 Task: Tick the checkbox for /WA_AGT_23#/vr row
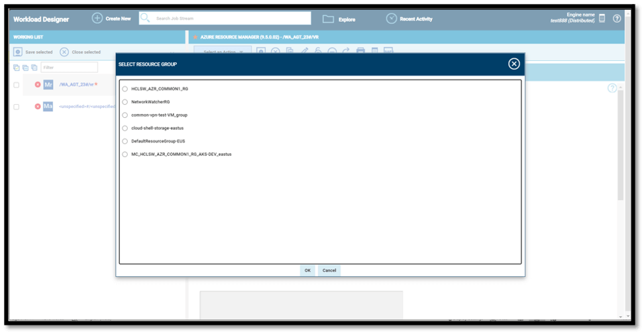[17, 85]
